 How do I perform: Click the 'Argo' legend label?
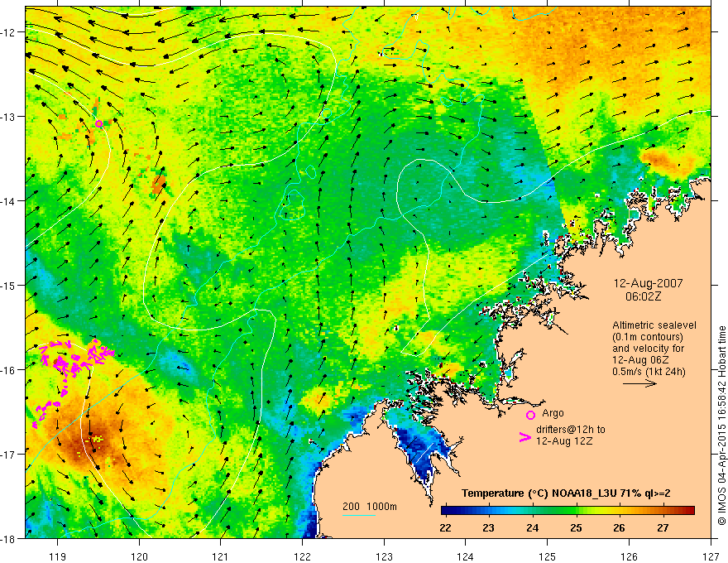pyautogui.click(x=553, y=413)
